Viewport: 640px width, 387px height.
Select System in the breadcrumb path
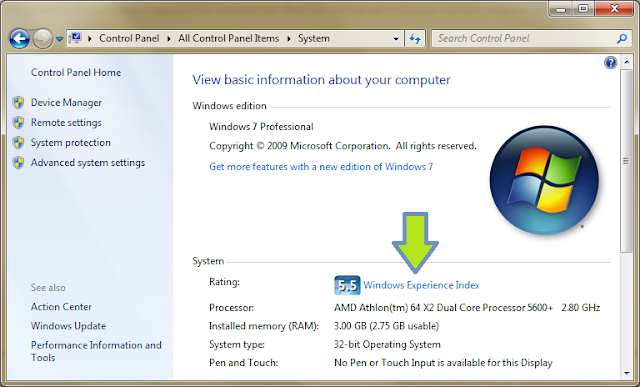coord(313,38)
